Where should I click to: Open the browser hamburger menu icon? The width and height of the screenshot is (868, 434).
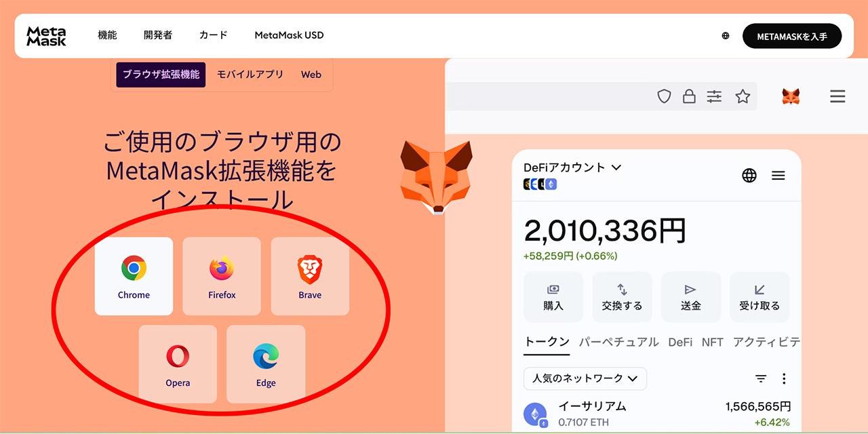click(x=837, y=96)
